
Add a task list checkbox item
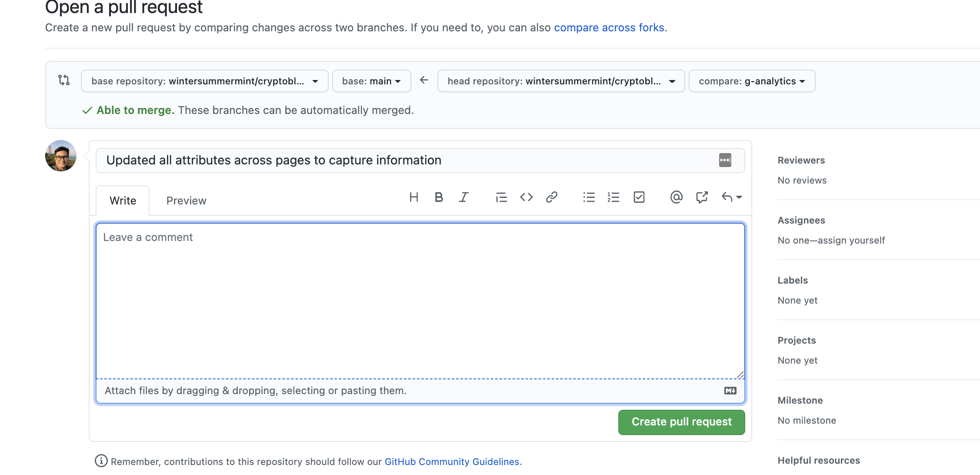pos(639,197)
